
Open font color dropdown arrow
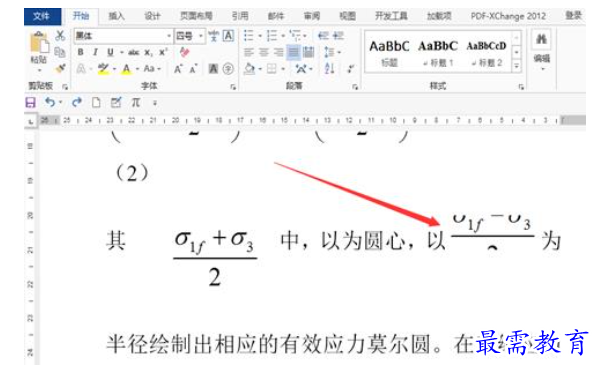pos(137,69)
